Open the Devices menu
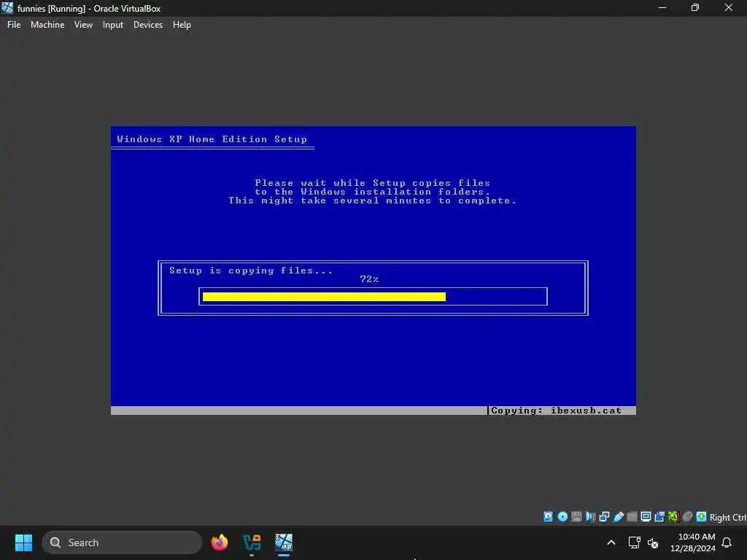 point(147,25)
